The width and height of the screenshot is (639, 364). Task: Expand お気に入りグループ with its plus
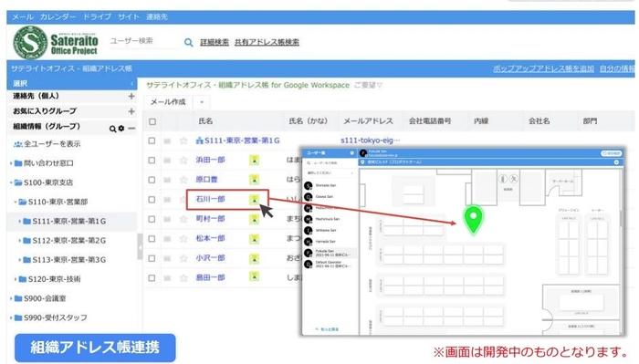[131, 111]
